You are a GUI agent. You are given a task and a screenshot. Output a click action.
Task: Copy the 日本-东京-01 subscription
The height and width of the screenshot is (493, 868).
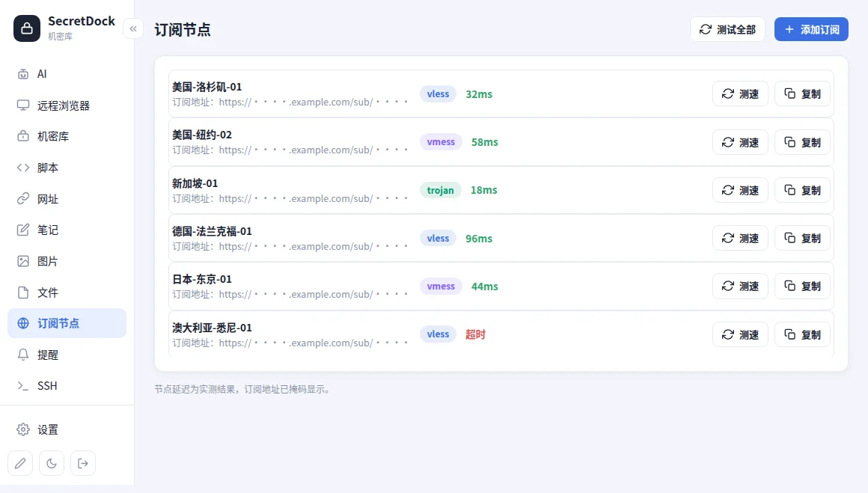[x=802, y=286]
